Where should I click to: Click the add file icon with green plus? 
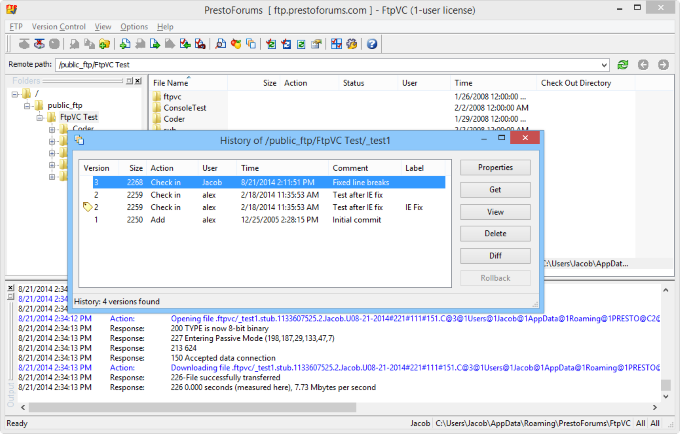click(x=125, y=44)
